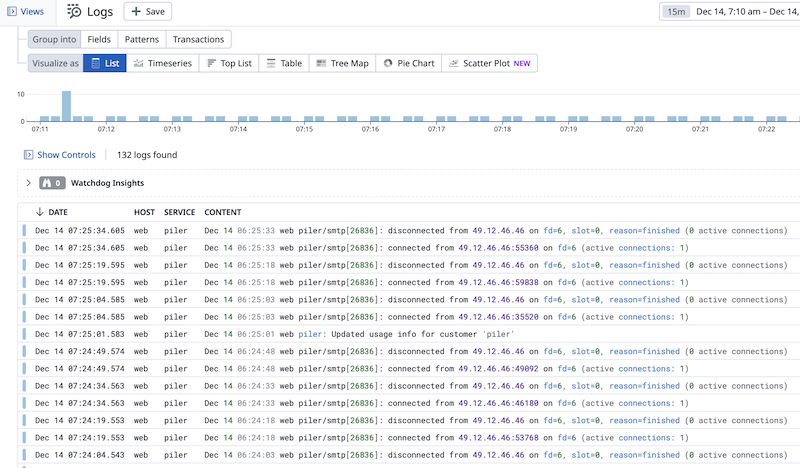The width and height of the screenshot is (800, 468).
Task: Switch visualization to Timeseries
Action: coord(162,63)
